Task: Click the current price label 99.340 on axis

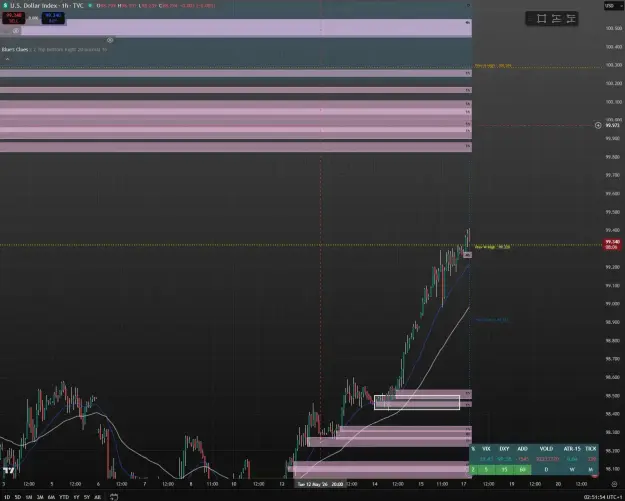Action: pyautogui.click(x=612, y=244)
